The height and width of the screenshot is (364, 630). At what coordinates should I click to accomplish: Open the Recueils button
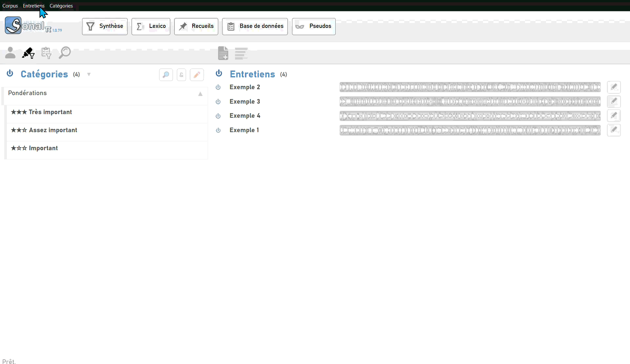click(196, 26)
